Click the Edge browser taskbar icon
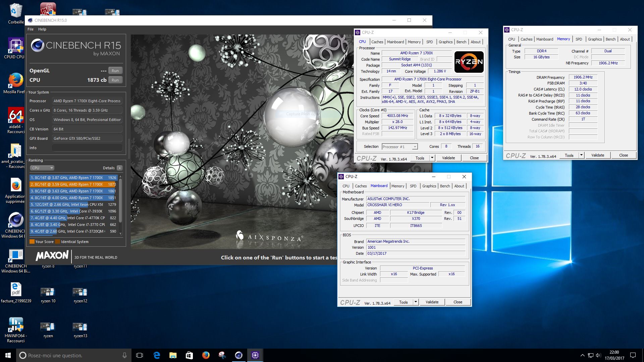 pyautogui.click(x=157, y=355)
